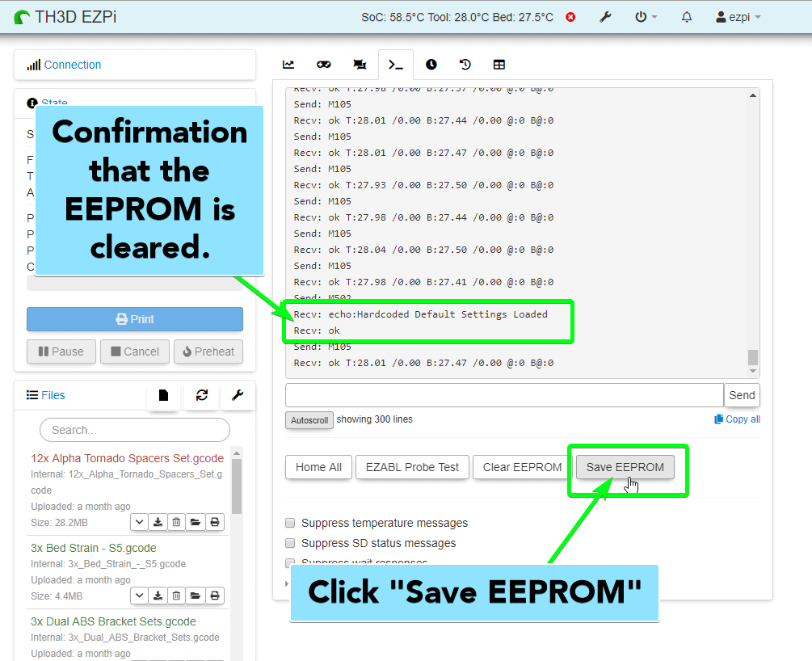Refresh the file list
The width and height of the screenshot is (812, 661).
pos(202,395)
